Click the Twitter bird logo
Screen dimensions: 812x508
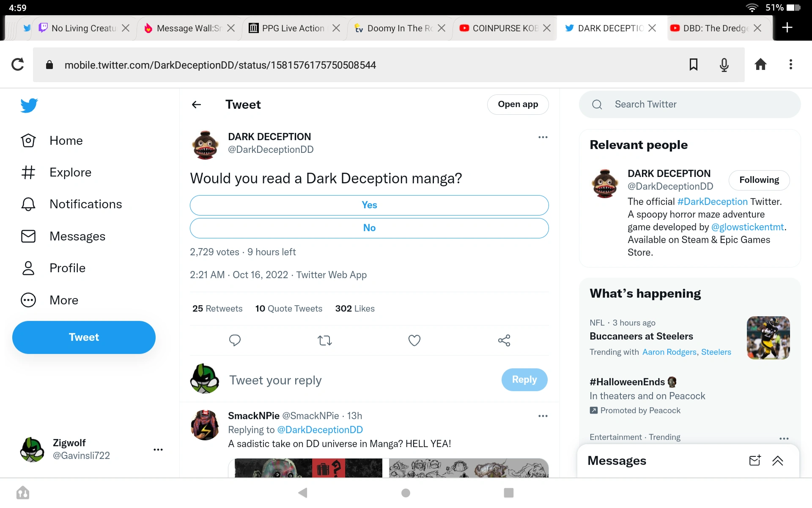pos(29,105)
